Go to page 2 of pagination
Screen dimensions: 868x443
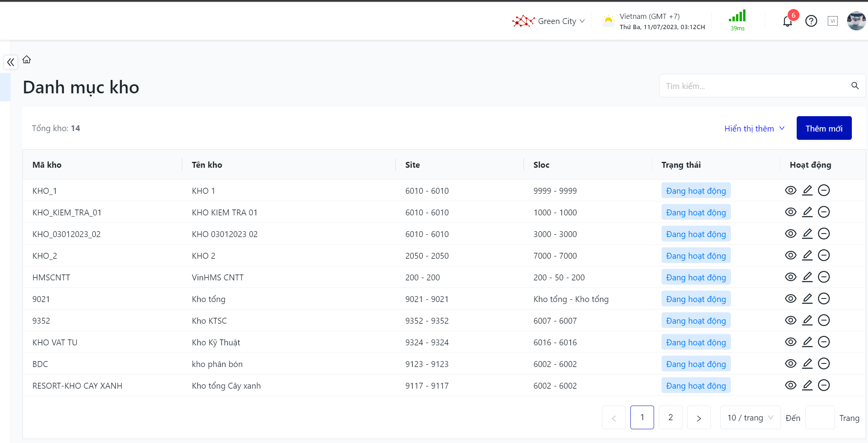tap(670, 417)
